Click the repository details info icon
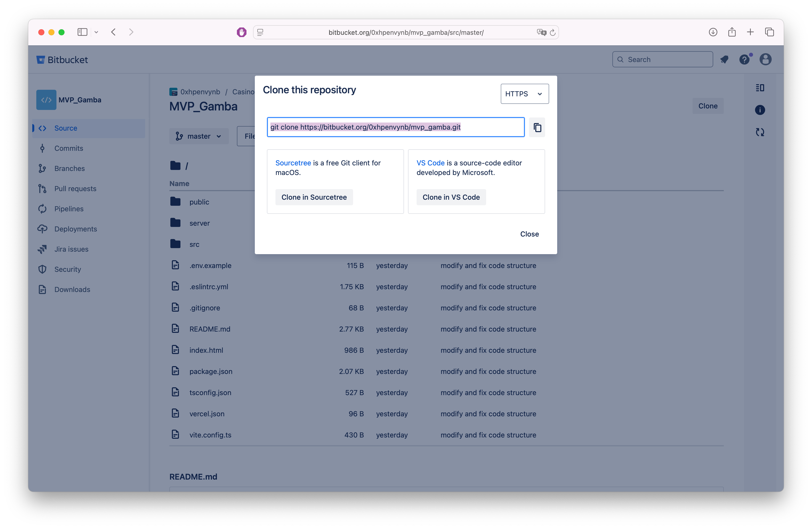The height and width of the screenshot is (529, 812). (x=760, y=110)
